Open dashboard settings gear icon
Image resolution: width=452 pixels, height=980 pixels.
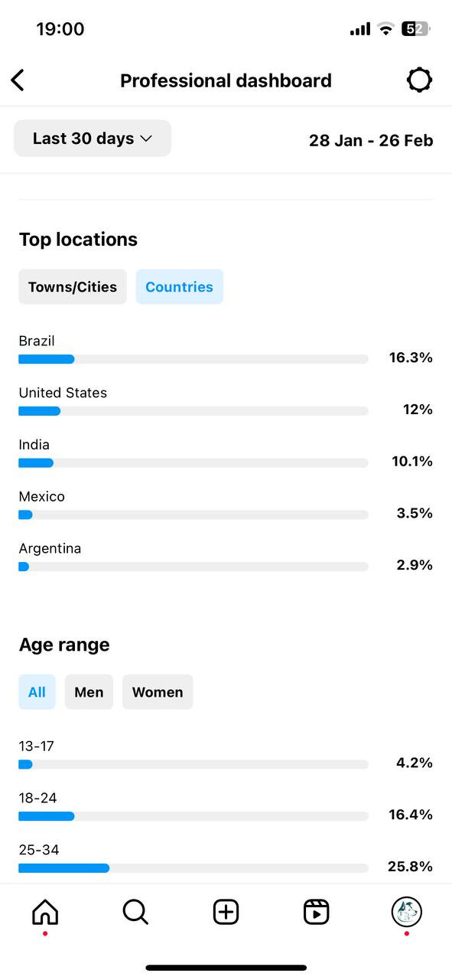coord(419,80)
